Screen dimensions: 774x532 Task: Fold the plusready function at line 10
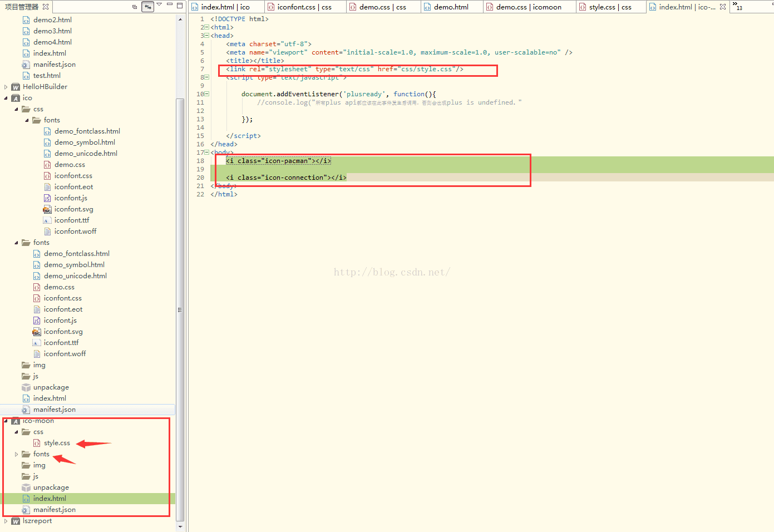click(x=207, y=94)
